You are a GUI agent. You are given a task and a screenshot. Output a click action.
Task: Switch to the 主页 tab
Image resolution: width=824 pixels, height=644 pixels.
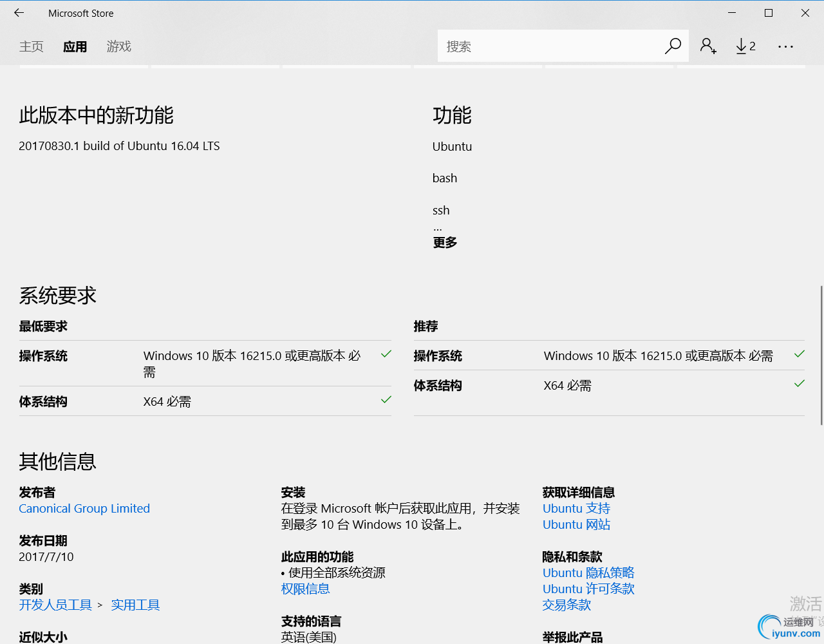32,46
